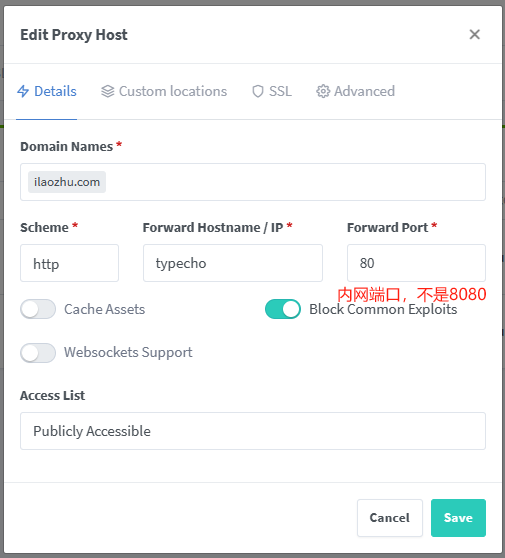
Task: Select the Details tab
Action: (x=47, y=91)
